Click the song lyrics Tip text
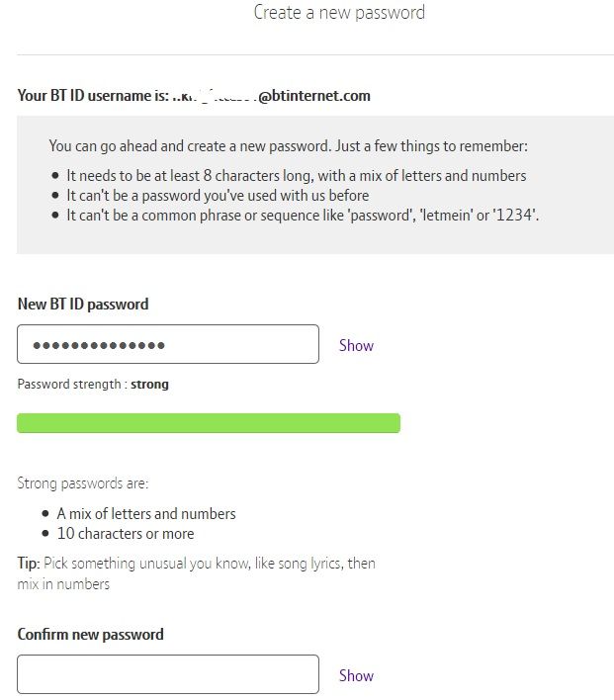Viewport: 614px width, 700px height. [x=197, y=573]
